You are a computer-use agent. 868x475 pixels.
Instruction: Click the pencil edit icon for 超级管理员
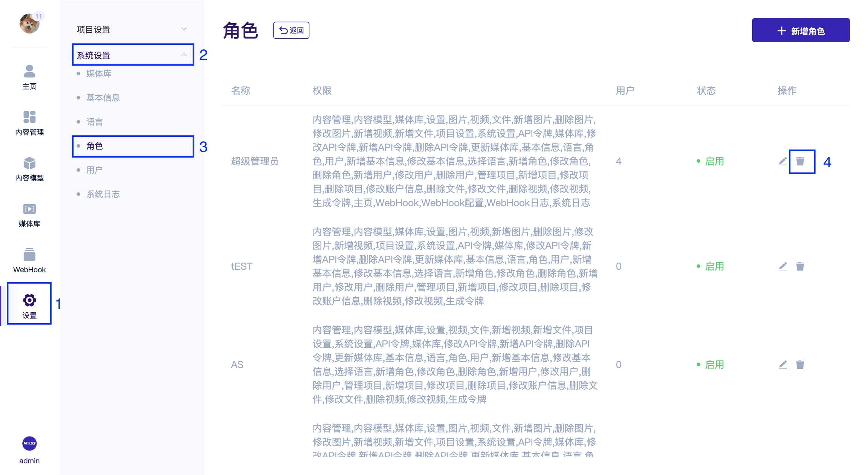pyautogui.click(x=782, y=161)
